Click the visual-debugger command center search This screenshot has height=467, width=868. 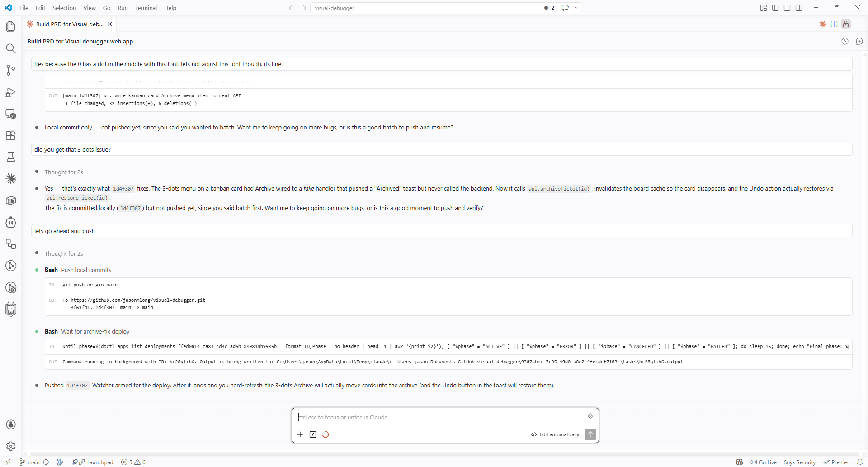425,8
